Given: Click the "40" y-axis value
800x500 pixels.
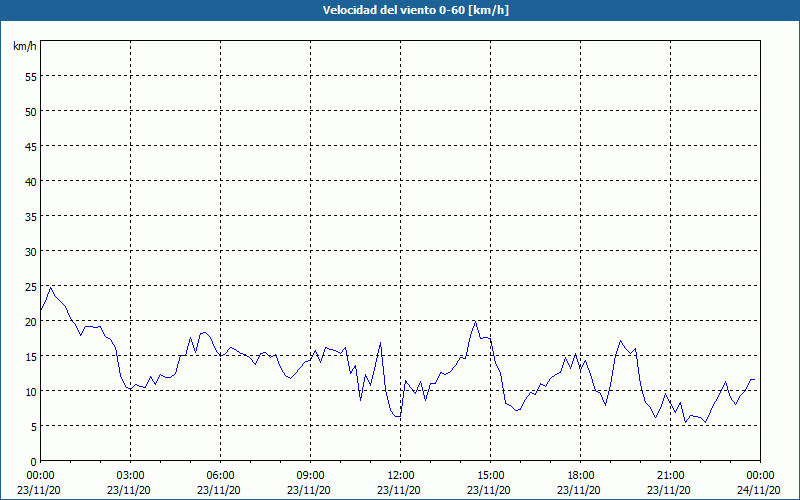Looking at the screenshot, I should tap(31, 182).
